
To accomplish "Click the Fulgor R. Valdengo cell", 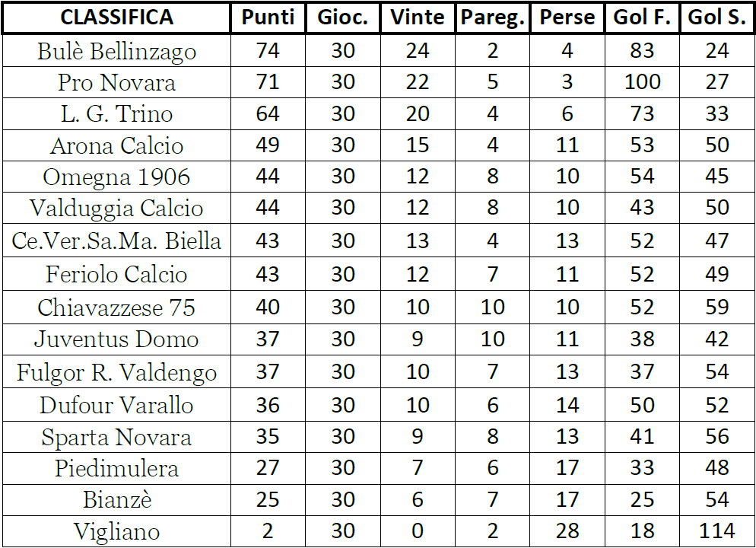I will pyautogui.click(x=116, y=372).
